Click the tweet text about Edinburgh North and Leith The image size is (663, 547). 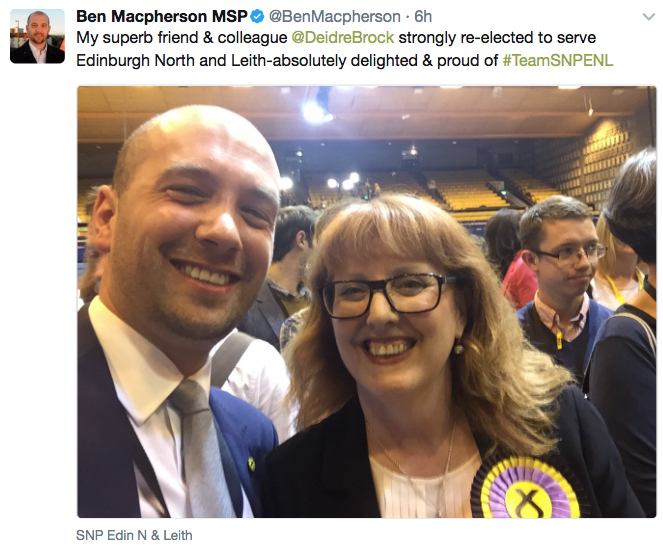pyautogui.click(x=345, y=49)
